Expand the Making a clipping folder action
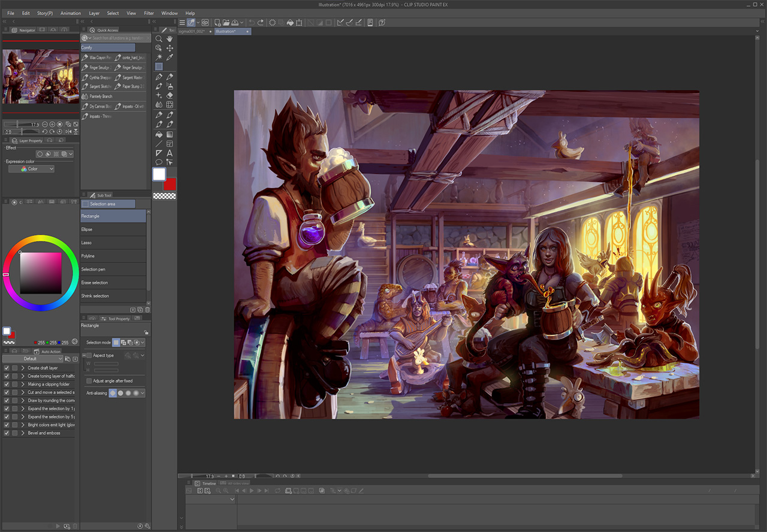This screenshot has height=532, width=767. pyautogui.click(x=22, y=384)
